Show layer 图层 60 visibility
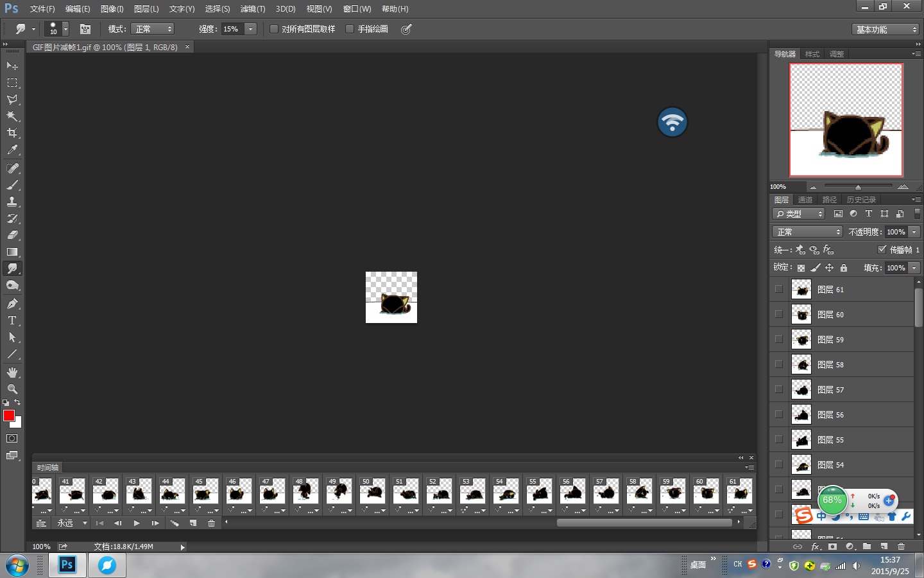The height and width of the screenshot is (578, 924). (779, 314)
